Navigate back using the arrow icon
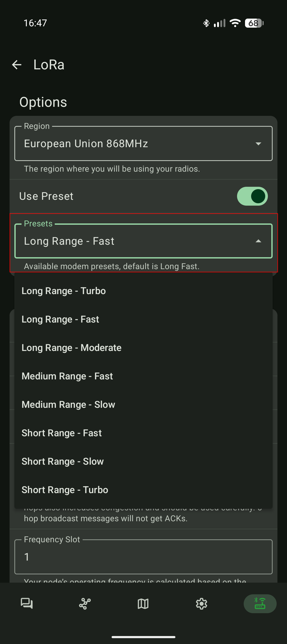 17,65
